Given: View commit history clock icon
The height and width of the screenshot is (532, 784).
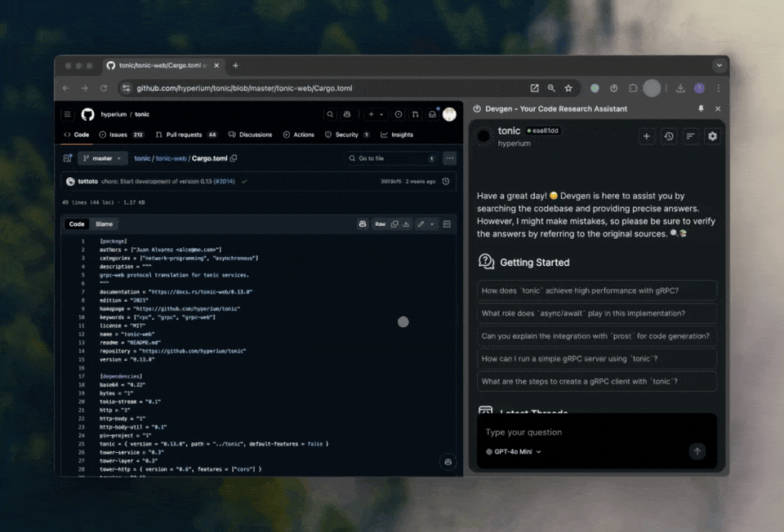Looking at the screenshot, I should click(x=445, y=181).
